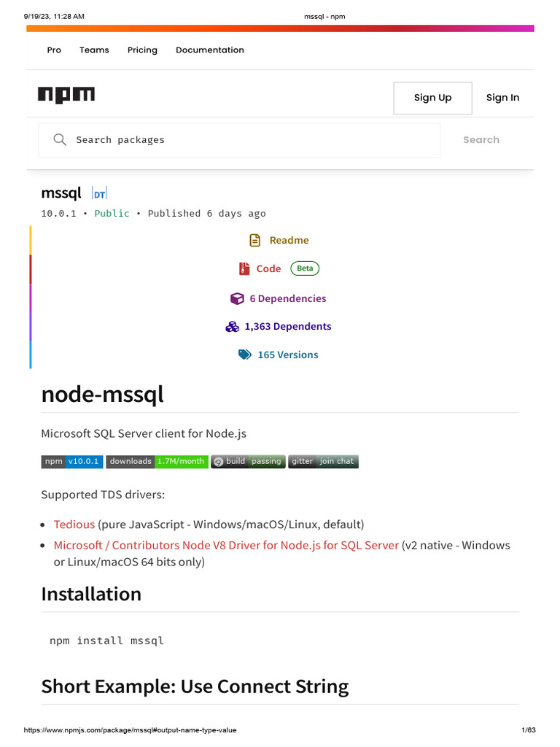Click the npm logo

pos(66,95)
